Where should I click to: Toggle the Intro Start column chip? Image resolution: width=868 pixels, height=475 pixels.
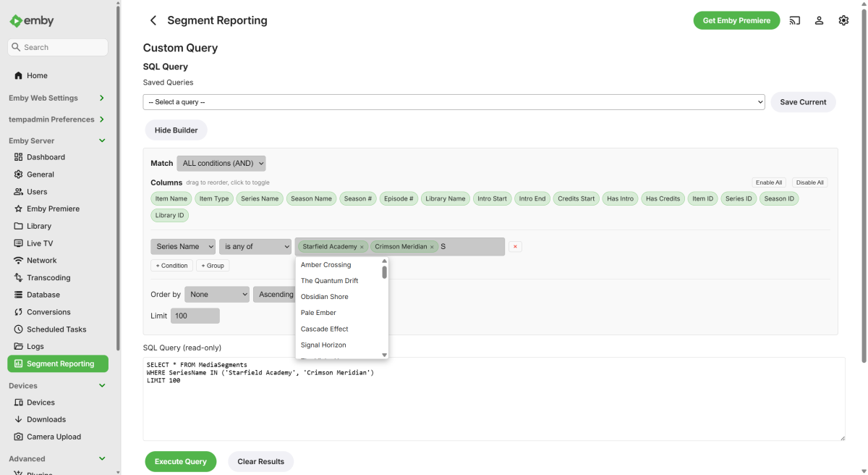[492, 198]
